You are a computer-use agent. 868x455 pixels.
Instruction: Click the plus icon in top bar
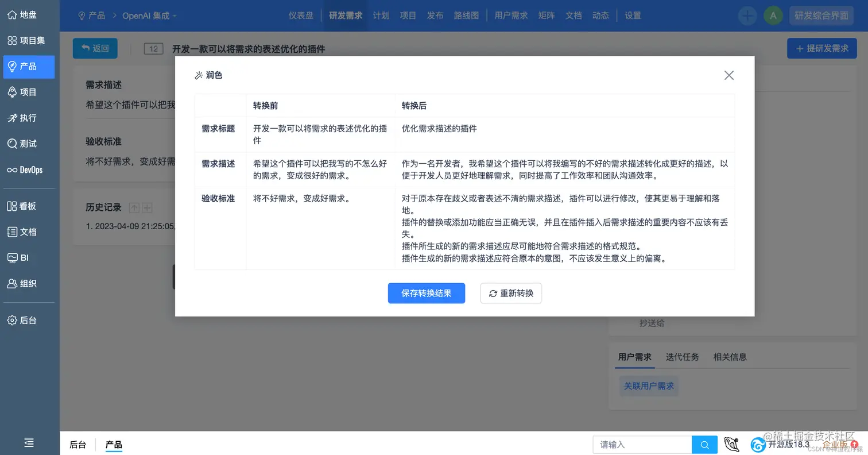[747, 16]
